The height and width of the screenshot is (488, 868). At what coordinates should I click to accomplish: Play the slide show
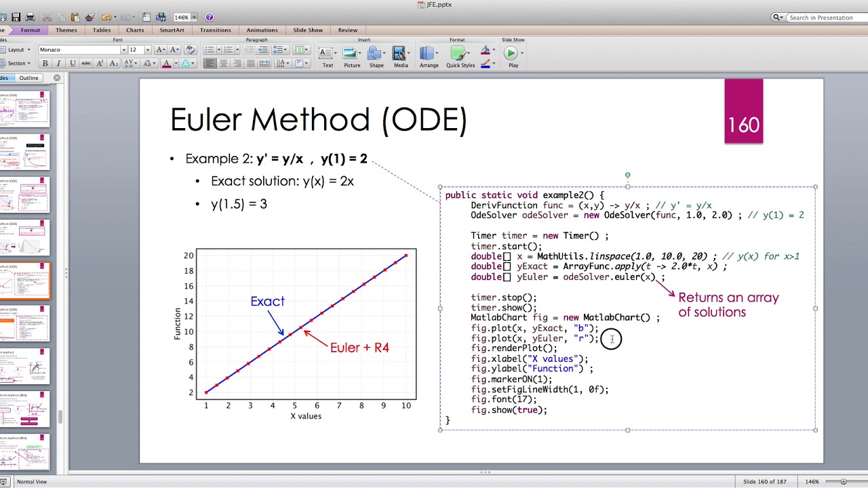click(513, 57)
